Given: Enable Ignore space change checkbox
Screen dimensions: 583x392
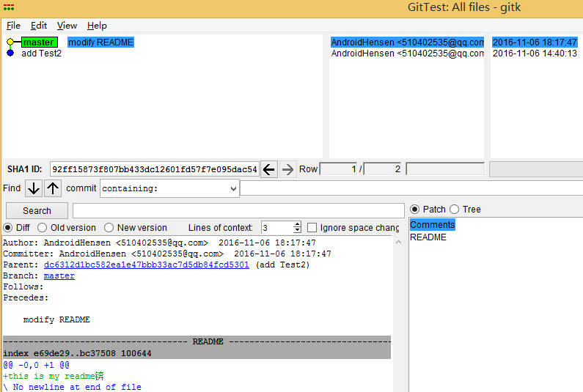Looking at the screenshot, I should [x=312, y=227].
